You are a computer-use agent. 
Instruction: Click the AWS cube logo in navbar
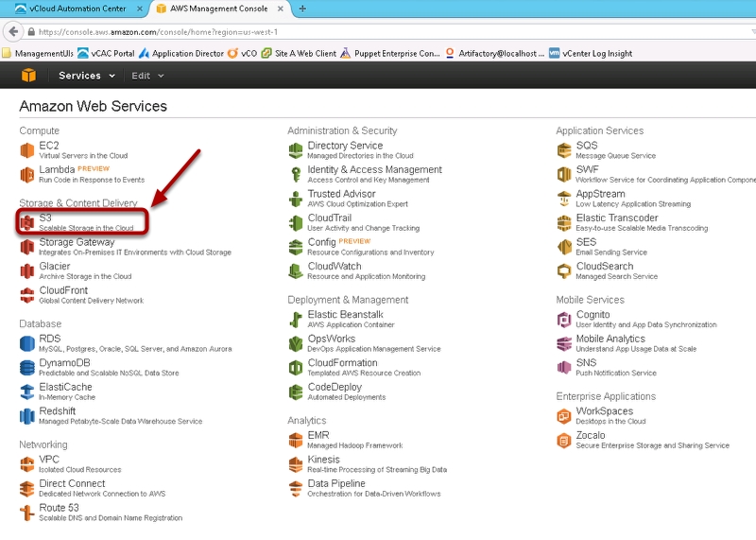[28, 76]
